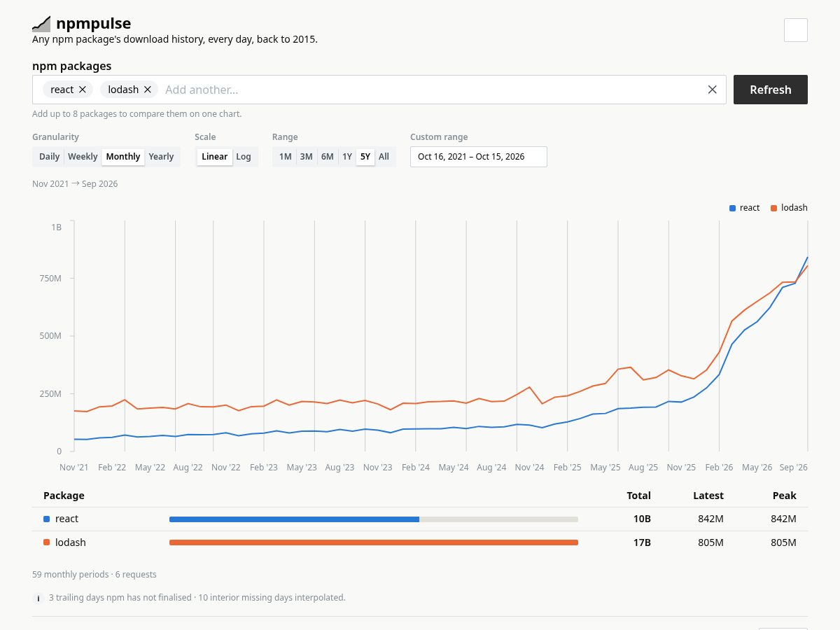Clear all packages with the X icon
The width and height of the screenshot is (840, 630).
click(x=712, y=90)
